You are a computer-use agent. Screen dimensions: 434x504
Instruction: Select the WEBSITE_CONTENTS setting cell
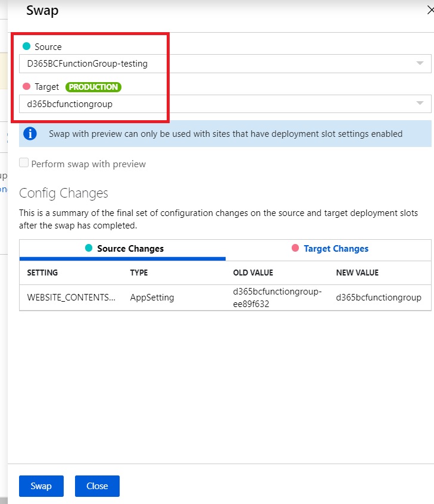pyautogui.click(x=71, y=298)
